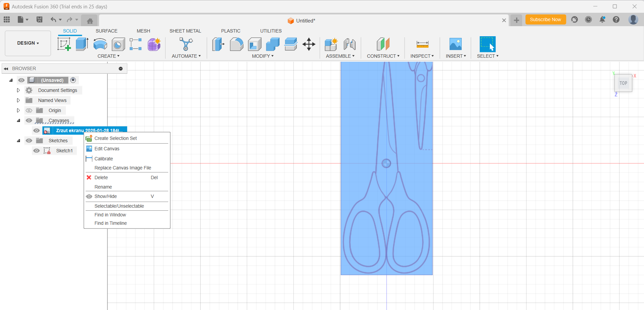The image size is (644, 310).
Task: Open the Measure tool under Inspect
Action: pos(422,44)
